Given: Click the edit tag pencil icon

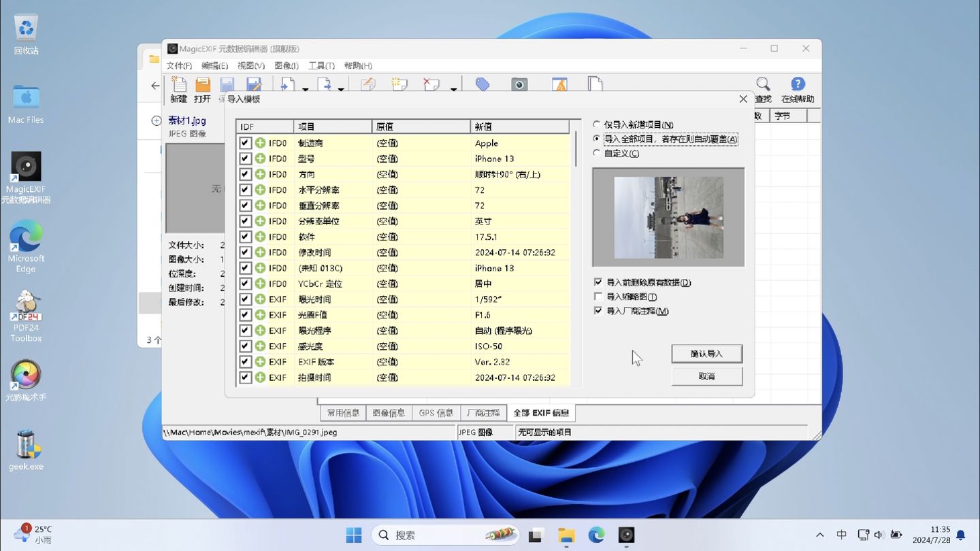Looking at the screenshot, I should point(367,84).
